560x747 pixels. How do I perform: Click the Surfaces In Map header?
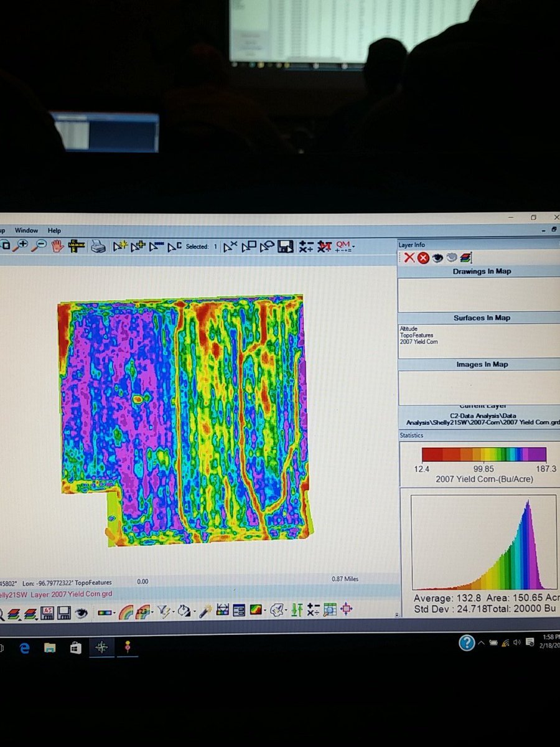pos(482,317)
